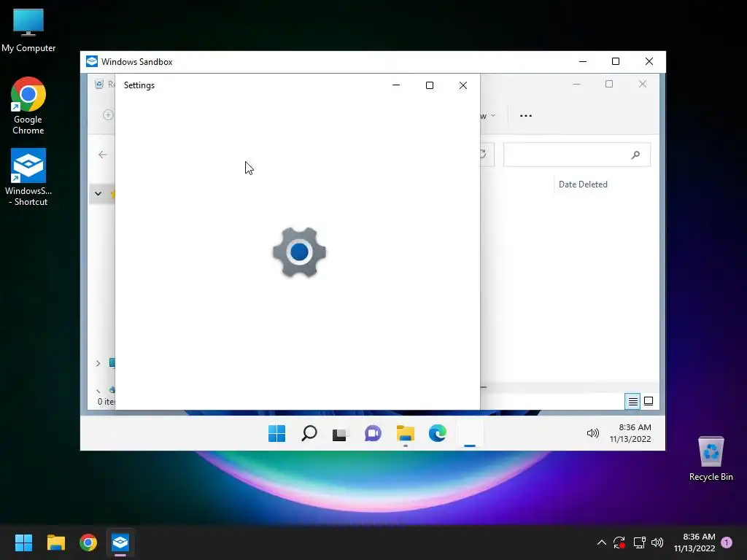Open the sandbox Start menu button
Viewport: 747px width, 560px height.
tap(276, 433)
